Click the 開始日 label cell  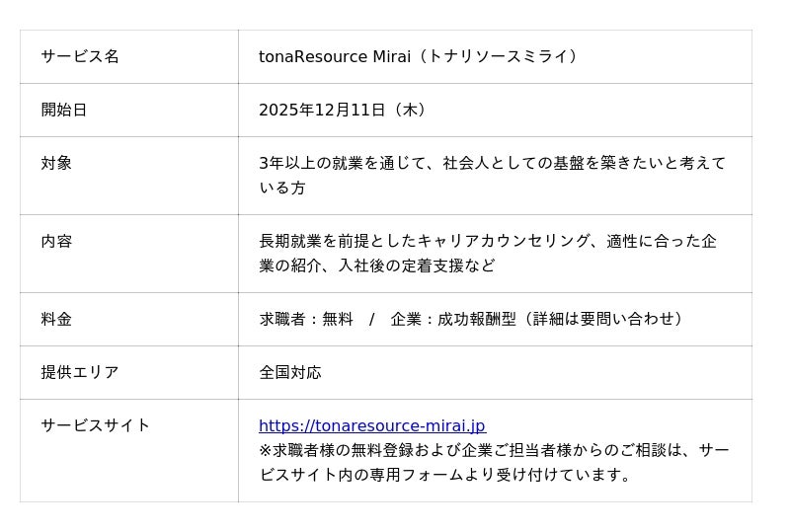64,110
